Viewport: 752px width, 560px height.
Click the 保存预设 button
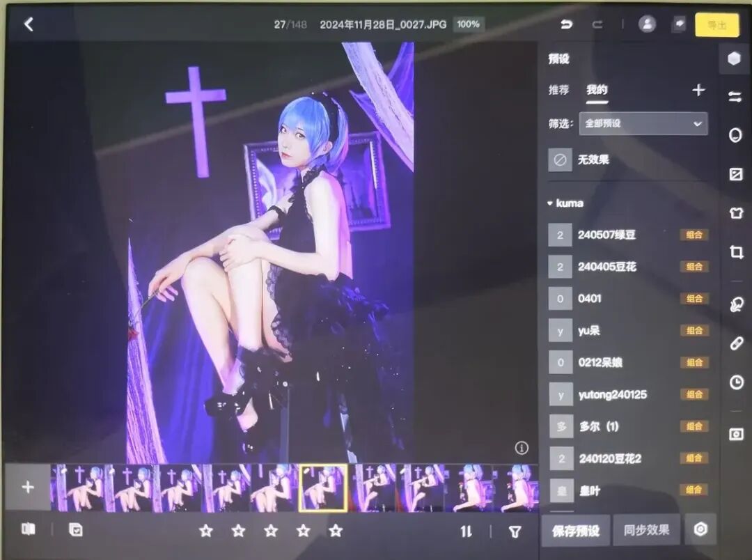tap(576, 530)
